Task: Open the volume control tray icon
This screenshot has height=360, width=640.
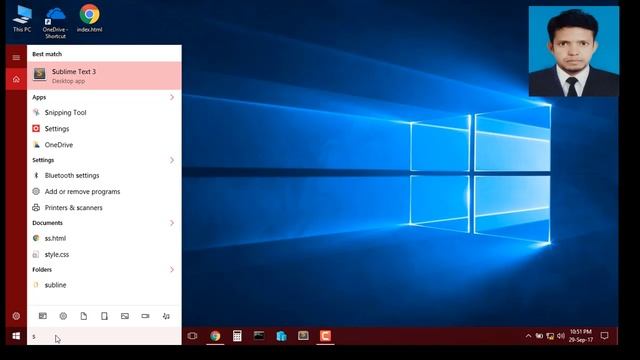Action: click(x=561, y=336)
